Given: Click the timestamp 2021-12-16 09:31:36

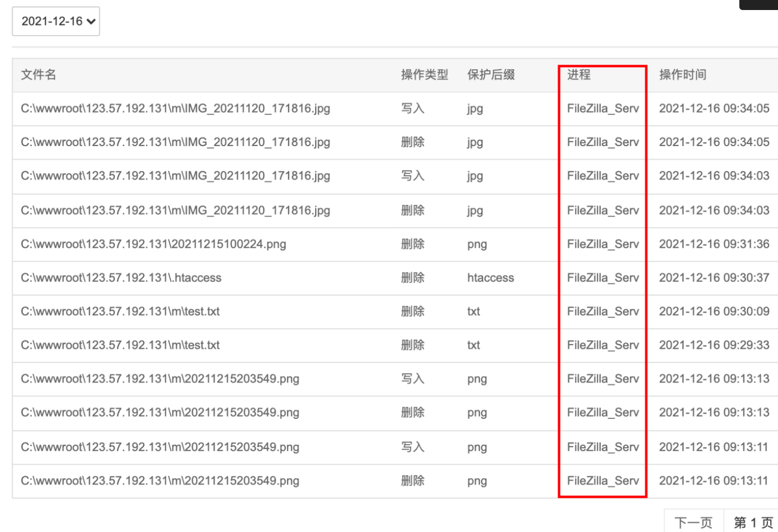Looking at the screenshot, I should pyautogui.click(x=714, y=244).
